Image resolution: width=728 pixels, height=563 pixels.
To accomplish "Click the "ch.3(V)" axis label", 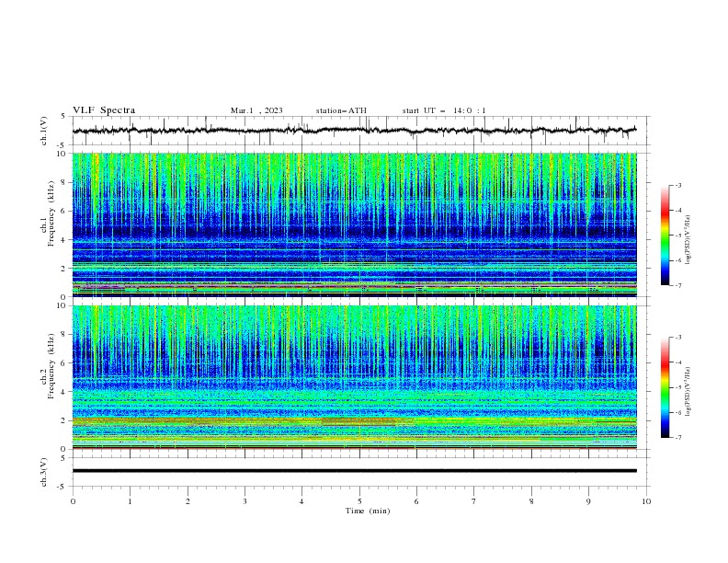I will [44, 472].
